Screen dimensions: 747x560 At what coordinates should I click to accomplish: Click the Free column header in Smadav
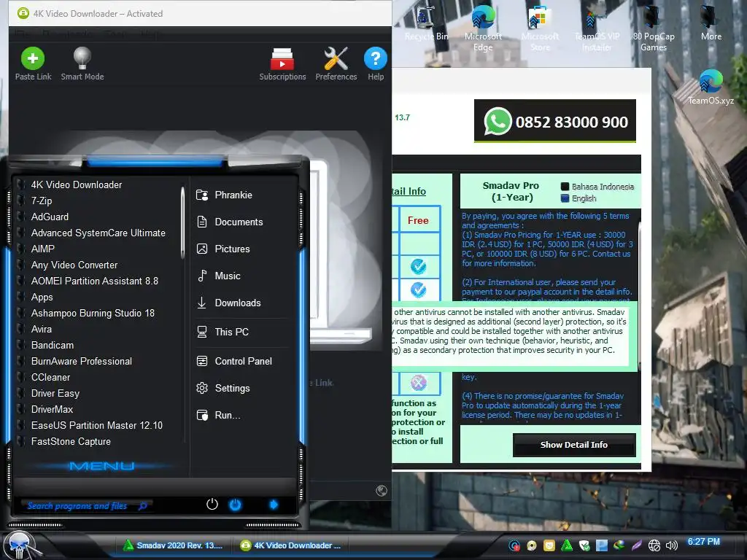[418, 220]
